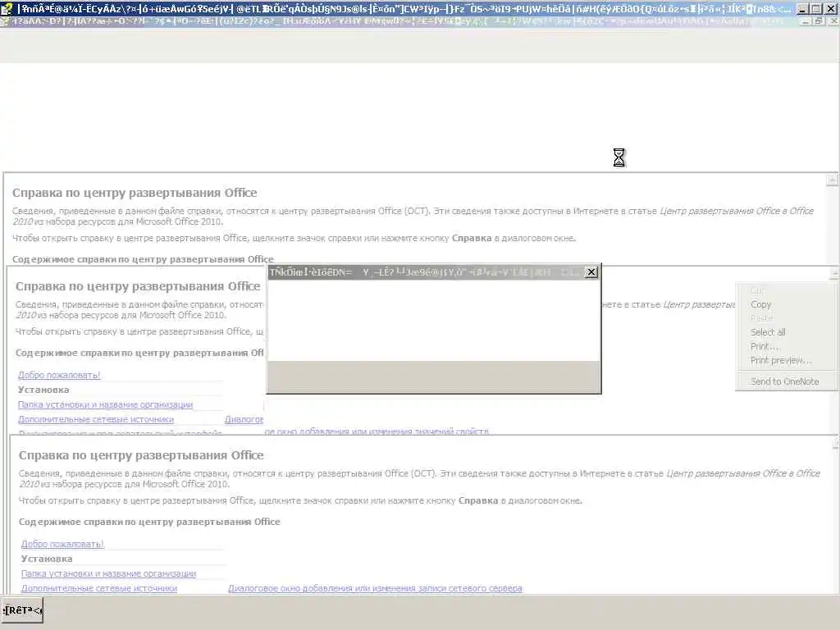
Task: Minimize the main window
Action: click(x=802, y=8)
